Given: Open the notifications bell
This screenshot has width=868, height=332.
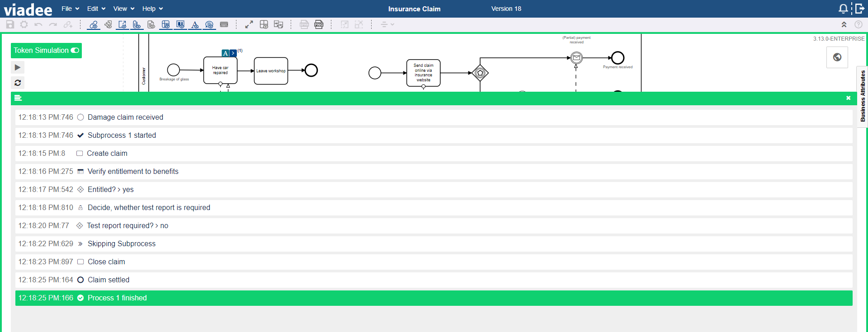Looking at the screenshot, I should pyautogui.click(x=843, y=9).
